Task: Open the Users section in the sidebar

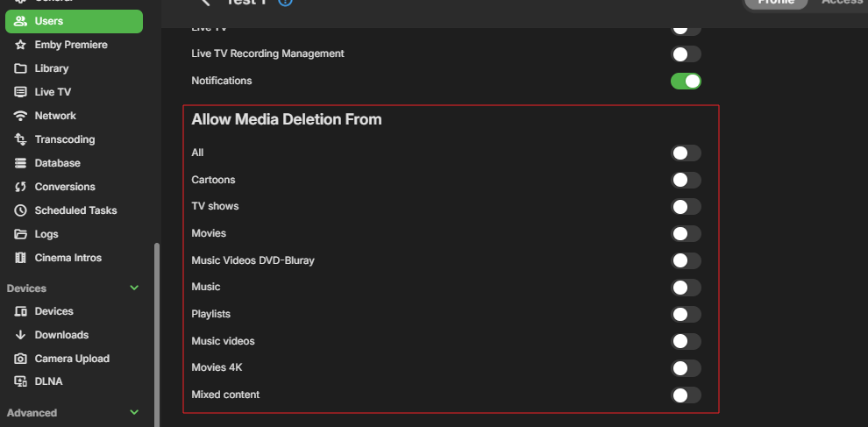Action: point(74,21)
